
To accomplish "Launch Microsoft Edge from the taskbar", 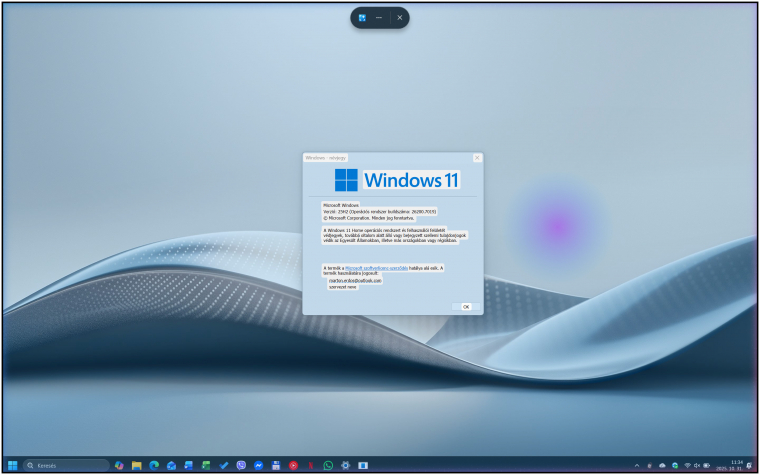I will tap(154, 465).
